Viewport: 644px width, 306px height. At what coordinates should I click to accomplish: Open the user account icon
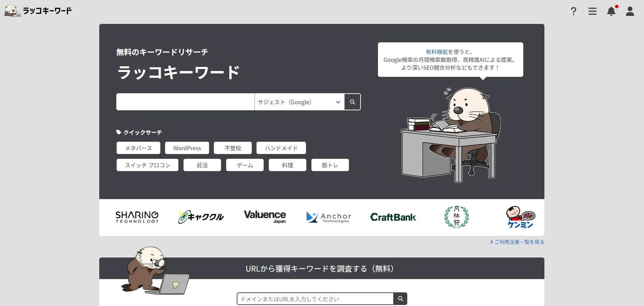coord(630,11)
